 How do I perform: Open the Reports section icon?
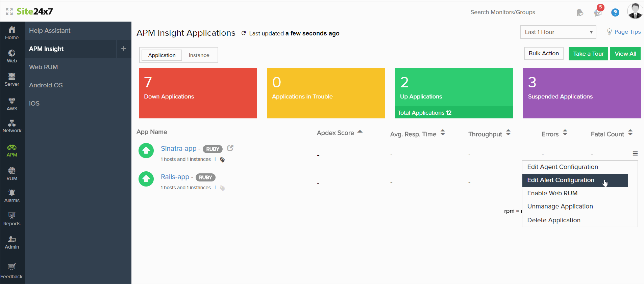(12, 219)
